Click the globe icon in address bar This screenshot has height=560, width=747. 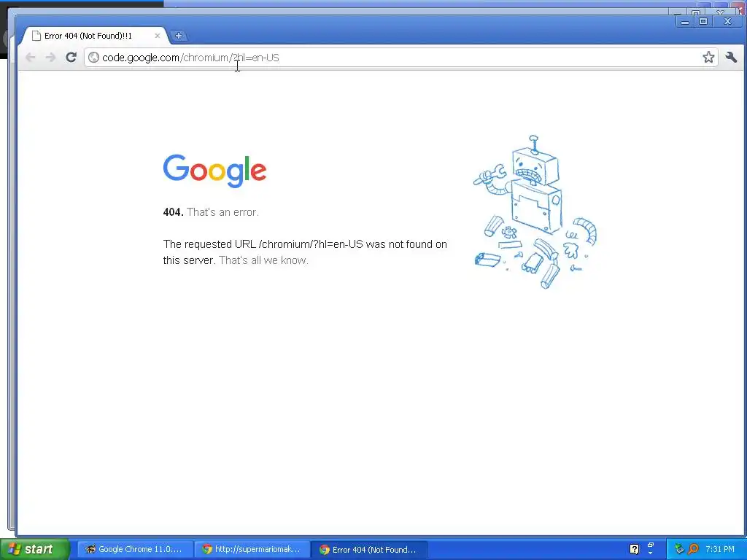pos(94,58)
